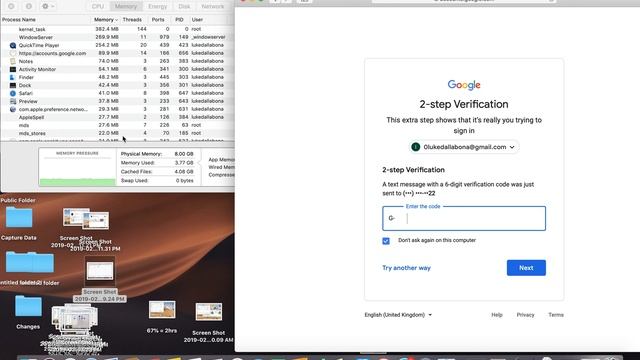Select the WindowServer process row
This screenshot has width=640, height=360.
coord(118,37)
